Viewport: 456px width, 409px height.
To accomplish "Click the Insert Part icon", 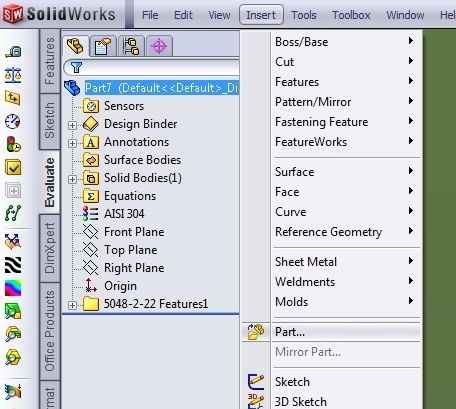I will pos(256,332).
